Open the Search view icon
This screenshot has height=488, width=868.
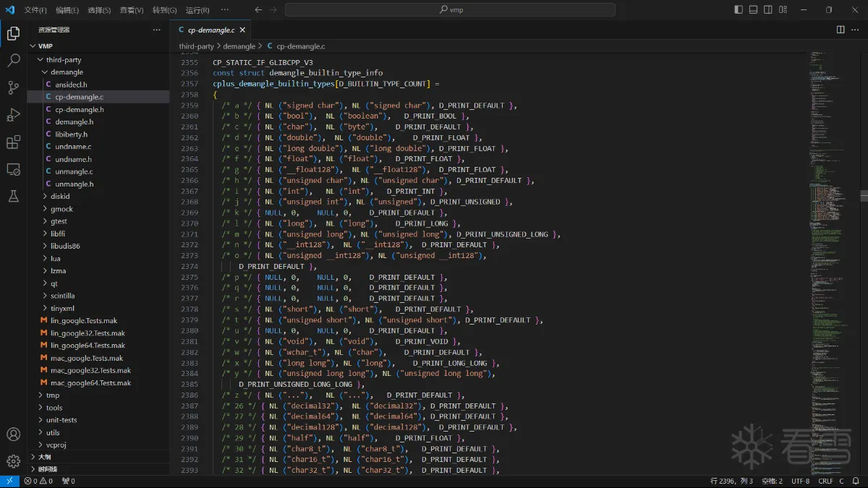13,61
